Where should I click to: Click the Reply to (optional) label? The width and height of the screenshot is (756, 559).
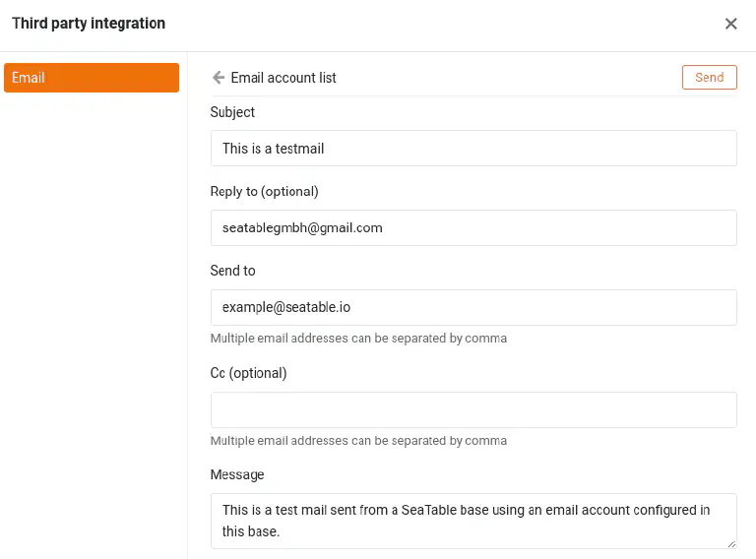264,191
